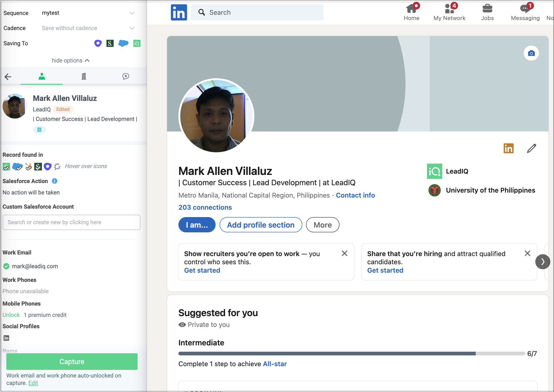The width and height of the screenshot is (554, 392).
Task: Click the LeadIQ icon in Saving To
Action: (x=137, y=43)
